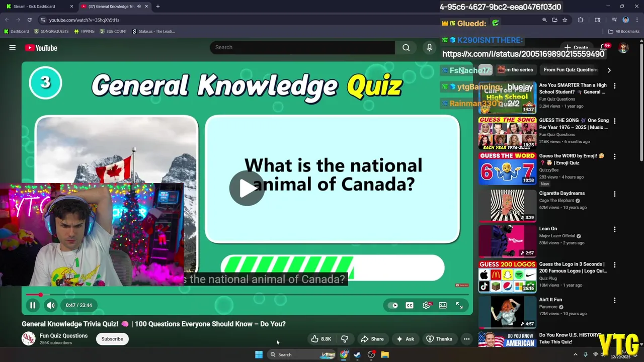Pause the video with the player pause button
Image resolution: width=644 pixels, height=362 pixels.
click(33, 305)
